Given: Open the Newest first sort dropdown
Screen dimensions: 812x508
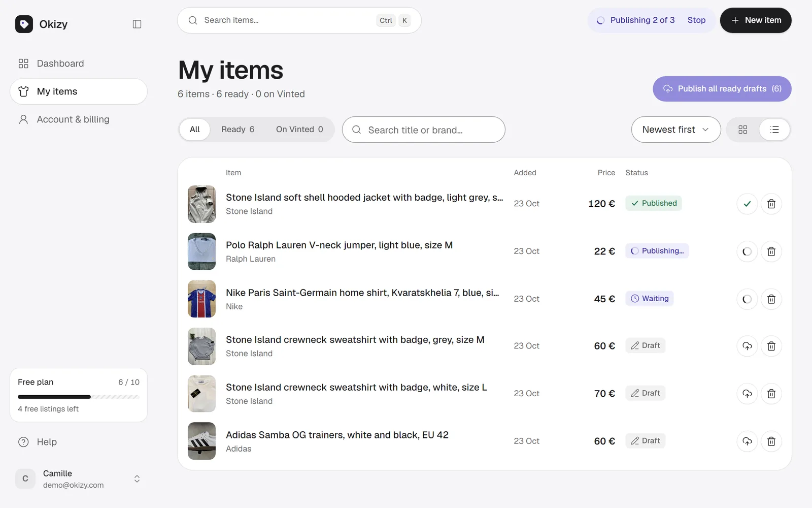Looking at the screenshot, I should click(x=676, y=130).
